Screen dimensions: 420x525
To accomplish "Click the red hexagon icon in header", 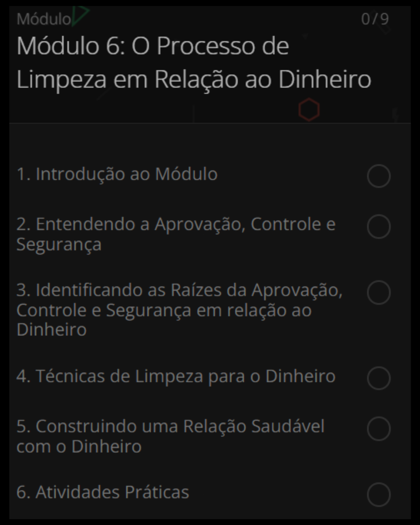I will tap(309, 110).
